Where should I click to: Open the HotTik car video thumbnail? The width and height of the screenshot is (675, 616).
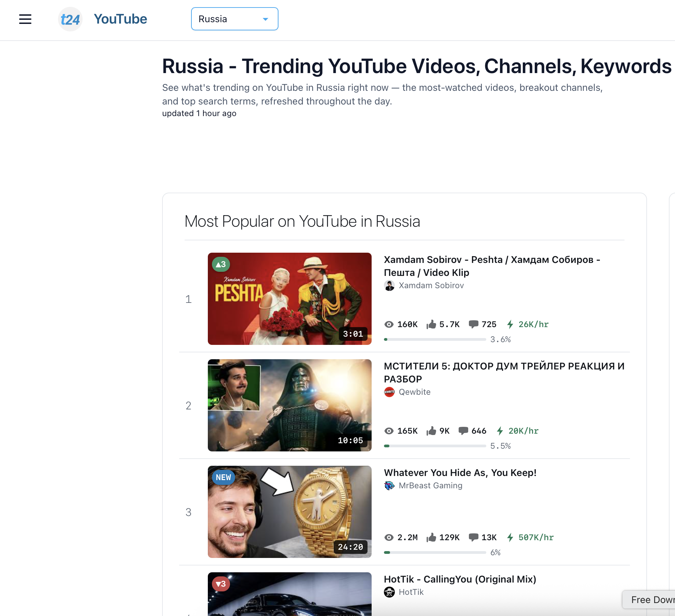[290, 594]
